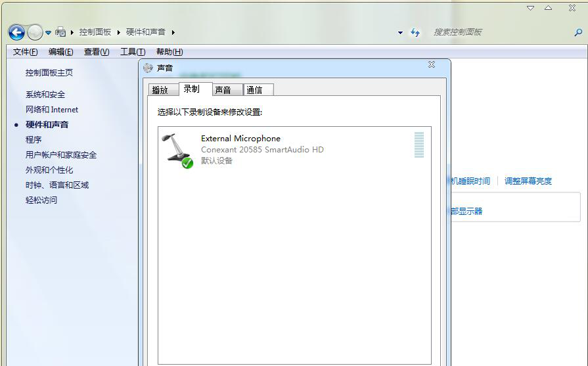588x366 pixels.
Task: Click the speaker icon in 声音 dialog title
Action: click(148, 68)
